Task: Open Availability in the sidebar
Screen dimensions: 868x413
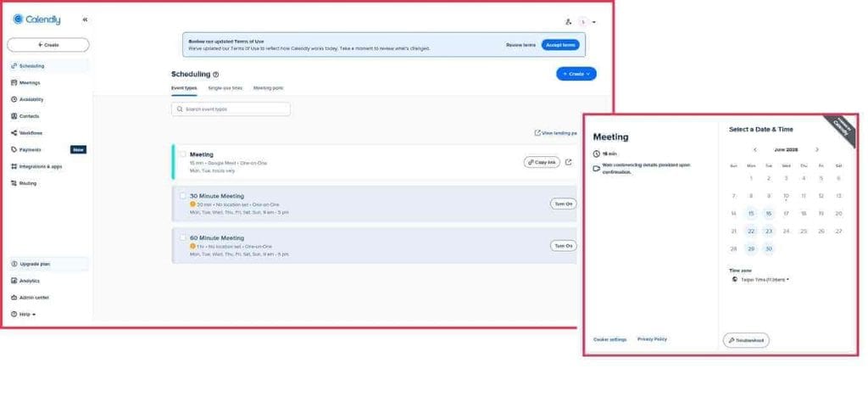Action: pos(48,100)
